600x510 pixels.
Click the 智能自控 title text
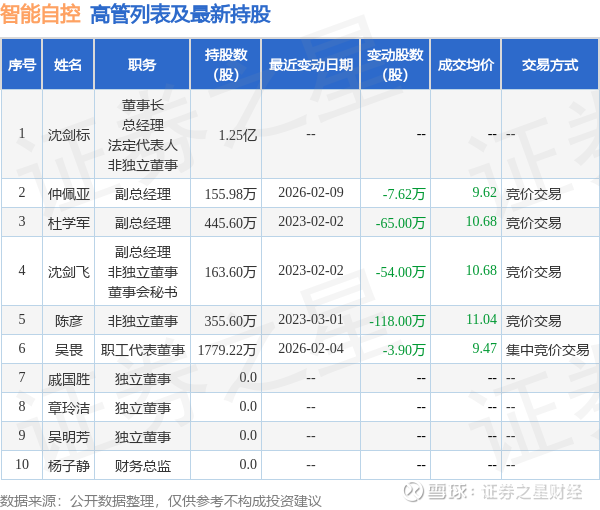pyautogui.click(x=40, y=15)
